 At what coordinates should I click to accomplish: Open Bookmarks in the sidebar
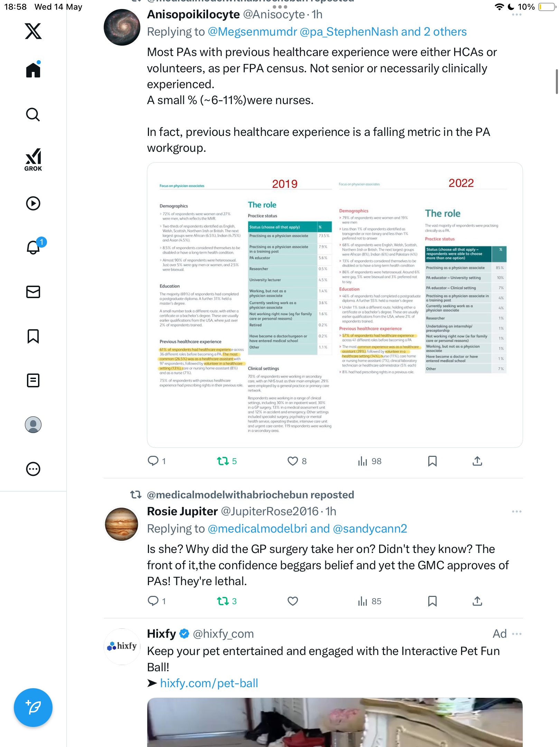point(33,336)
